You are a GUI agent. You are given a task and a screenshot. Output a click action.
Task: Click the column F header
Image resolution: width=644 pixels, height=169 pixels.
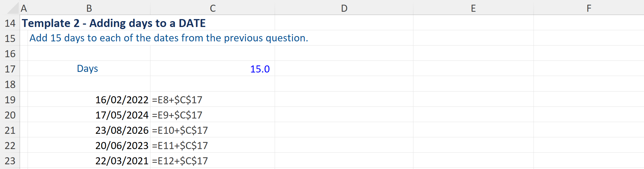[x=589, y=8]
